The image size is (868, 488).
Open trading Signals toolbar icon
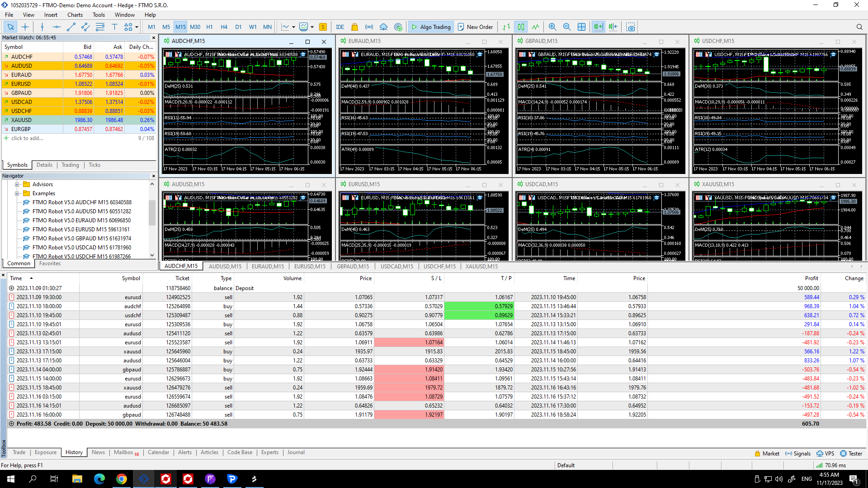point(369,27)
